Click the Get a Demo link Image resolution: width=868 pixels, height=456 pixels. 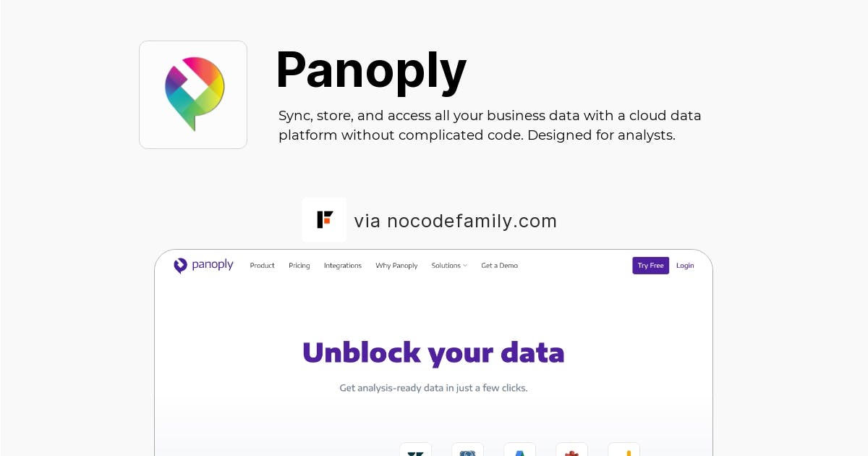[x=500, y=266]
